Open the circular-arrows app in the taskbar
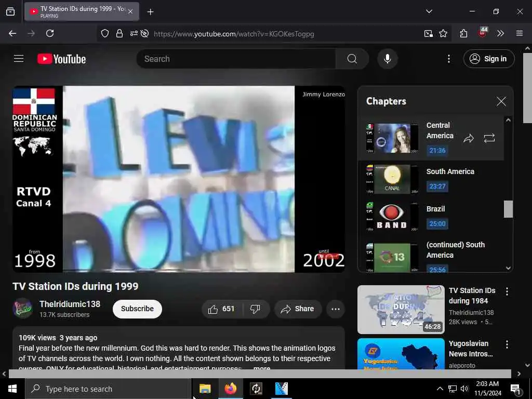The width and height of the screenshot is (532, 399). (x=256, y=389)
